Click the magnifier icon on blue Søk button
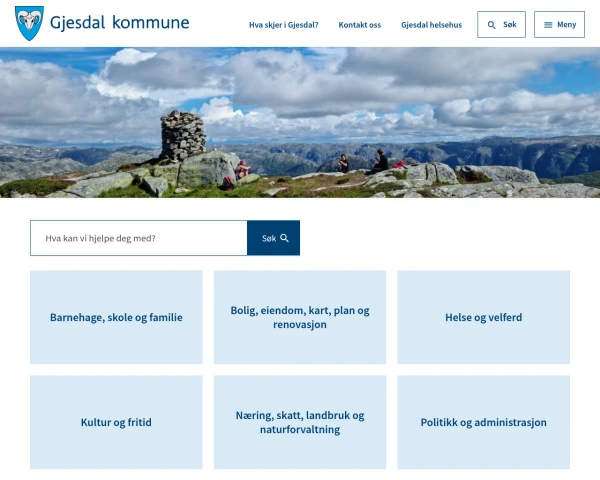Viewport: 600px width, 480px height. tap(284, 238)
